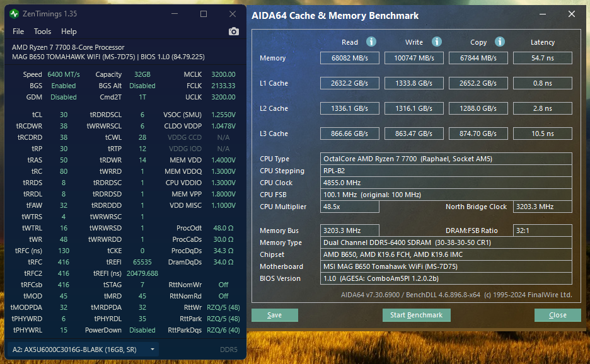
Task: Click the DRAM:FSB Ratio value 32:1
Action: tap(543, 230)
